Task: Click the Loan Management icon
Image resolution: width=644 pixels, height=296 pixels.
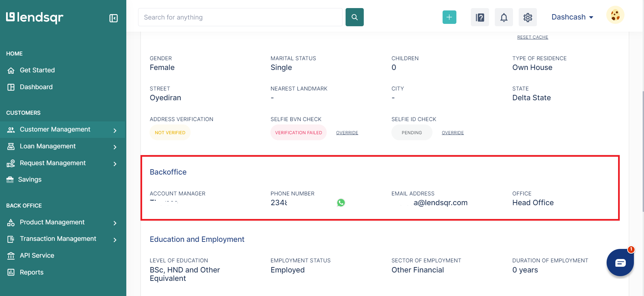Action: coord(11,146)
